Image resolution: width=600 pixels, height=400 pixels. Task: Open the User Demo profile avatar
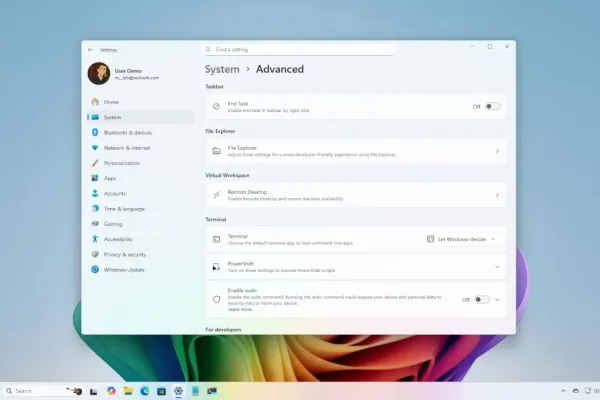[x=99, y=73]
